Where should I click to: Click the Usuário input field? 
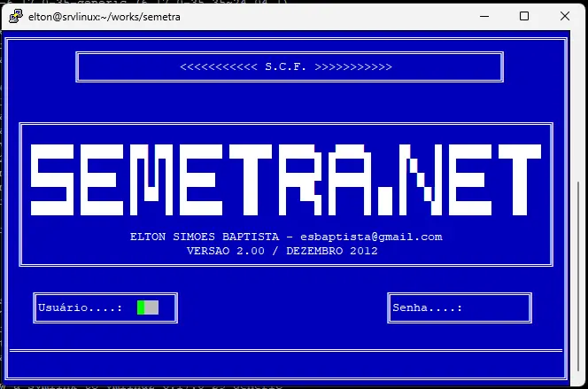tap(148, 307)
